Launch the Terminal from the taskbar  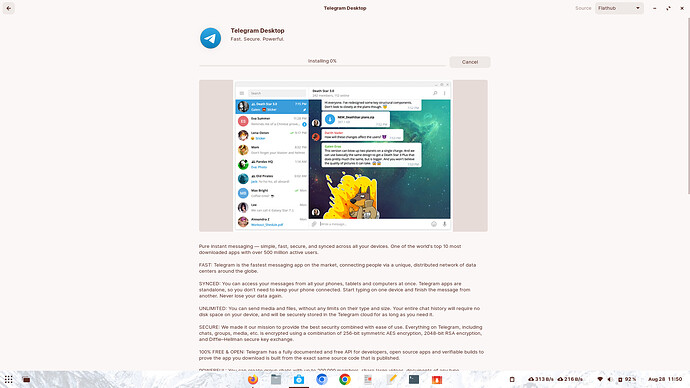[x=414, y=379]
